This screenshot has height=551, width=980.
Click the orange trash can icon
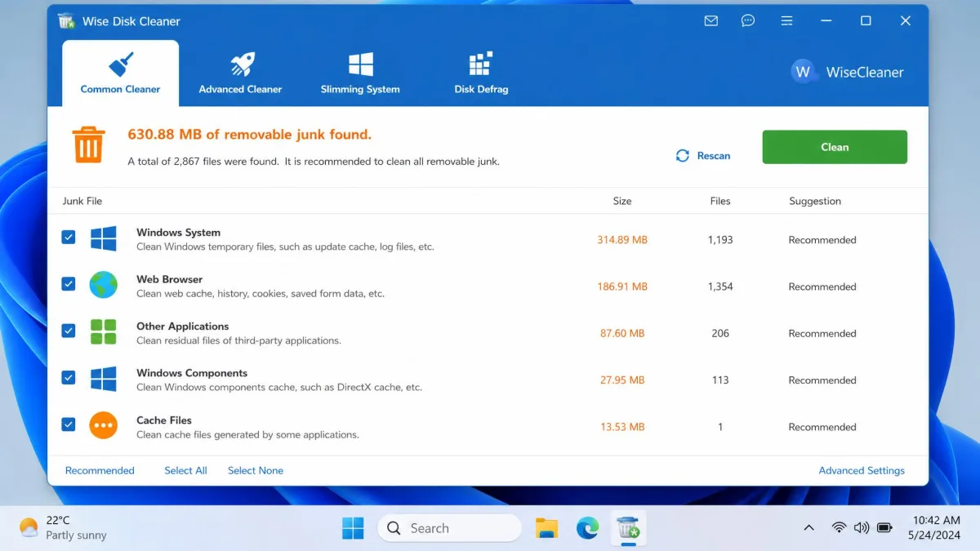(88, 144)
